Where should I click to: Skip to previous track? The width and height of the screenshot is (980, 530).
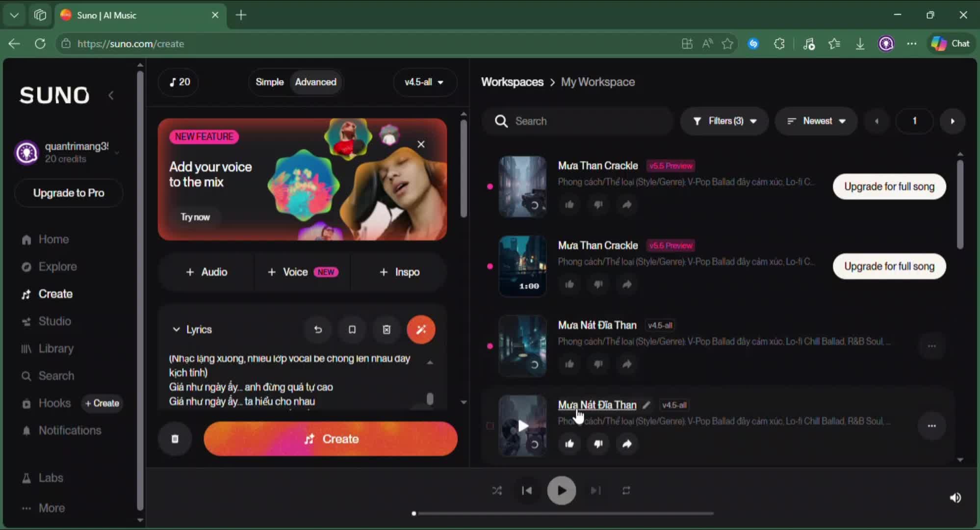point(527,491)
